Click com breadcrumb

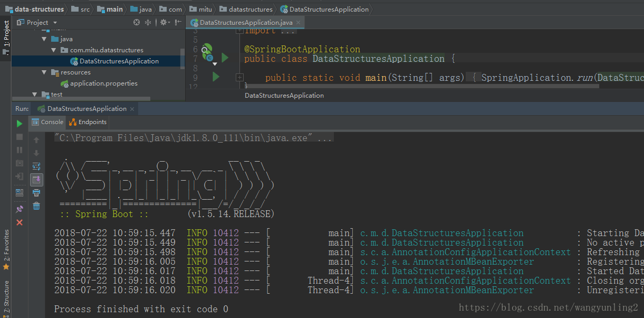(x=171, y=9)
